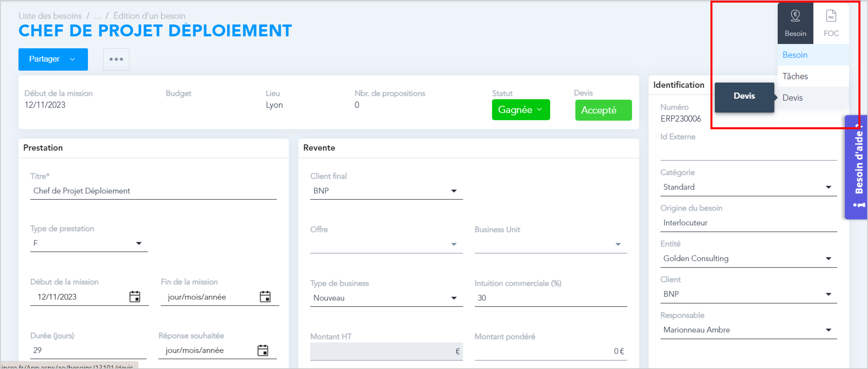Click the Intuition commerciale (%) field
868x369 pixels.
click(551, 298)
